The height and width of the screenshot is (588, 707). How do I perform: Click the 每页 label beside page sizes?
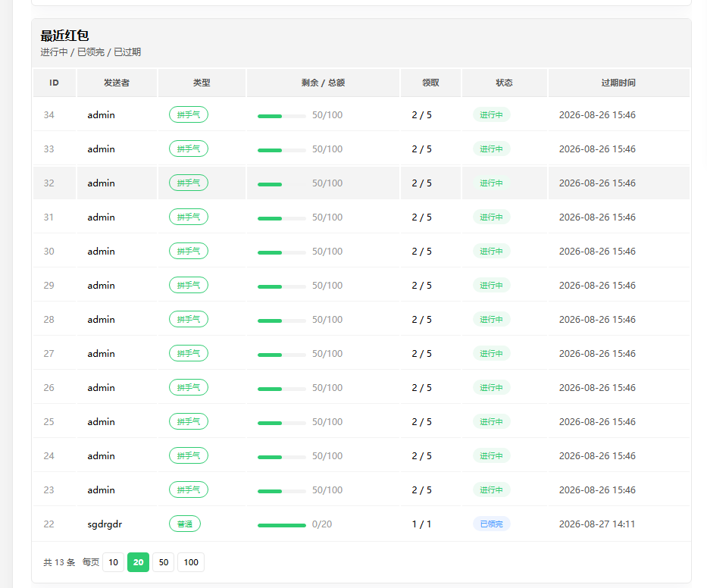tap(91, 562)
